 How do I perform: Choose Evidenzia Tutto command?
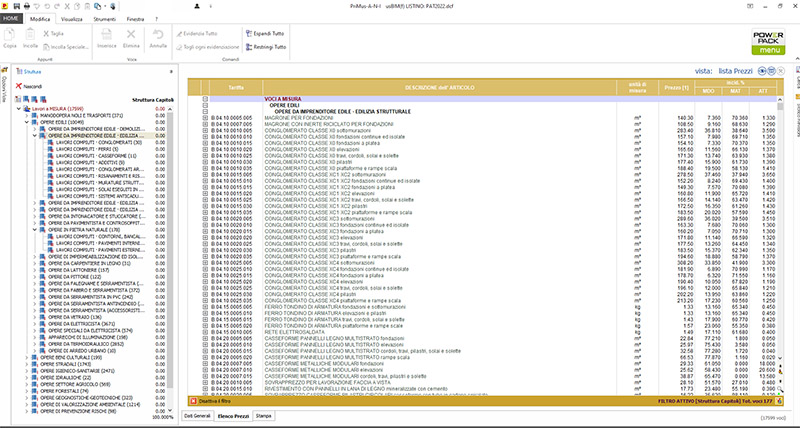click(197, 34)
